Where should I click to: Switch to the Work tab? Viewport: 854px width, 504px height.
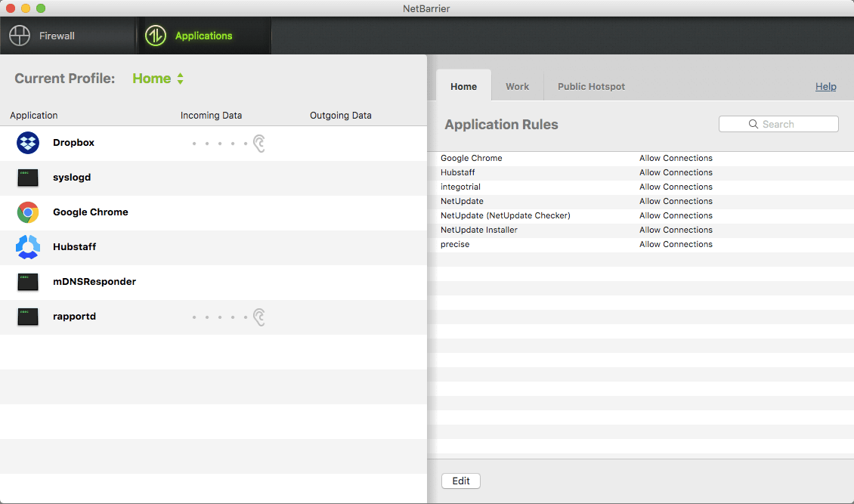[517, 86]
